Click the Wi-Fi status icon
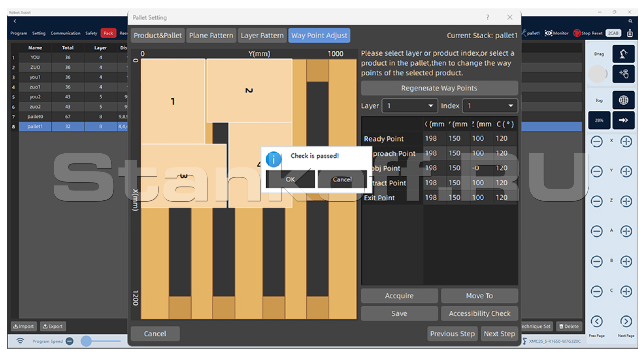Screen dimensions: 644x356 20,341
